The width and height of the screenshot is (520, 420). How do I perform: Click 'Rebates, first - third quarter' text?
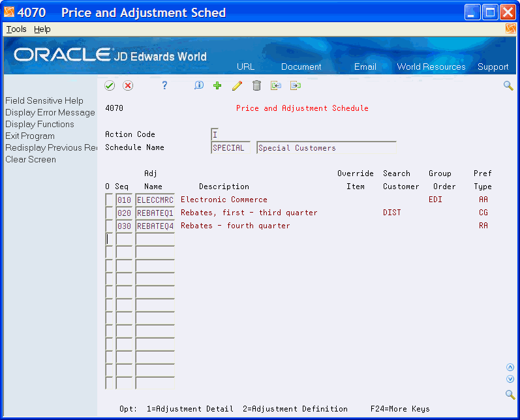pyautogui.click(x=249, y=213)
